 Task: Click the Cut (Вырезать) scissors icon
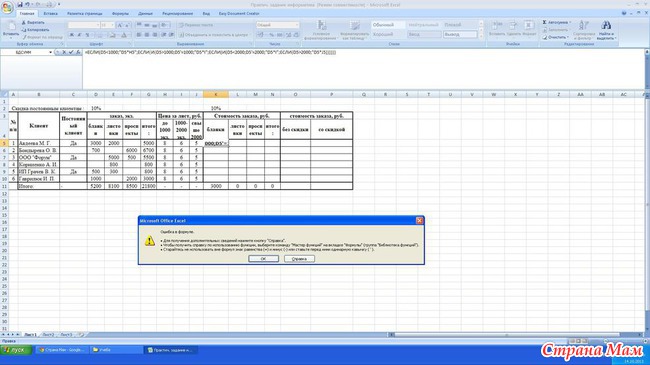(24, 22)
